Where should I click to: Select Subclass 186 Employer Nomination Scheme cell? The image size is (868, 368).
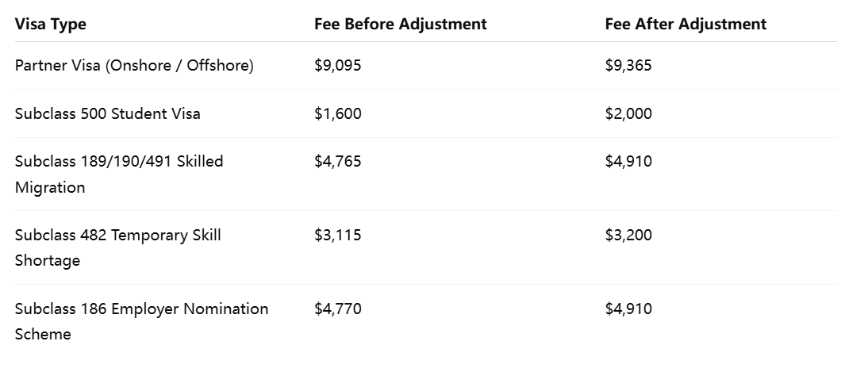142,321
